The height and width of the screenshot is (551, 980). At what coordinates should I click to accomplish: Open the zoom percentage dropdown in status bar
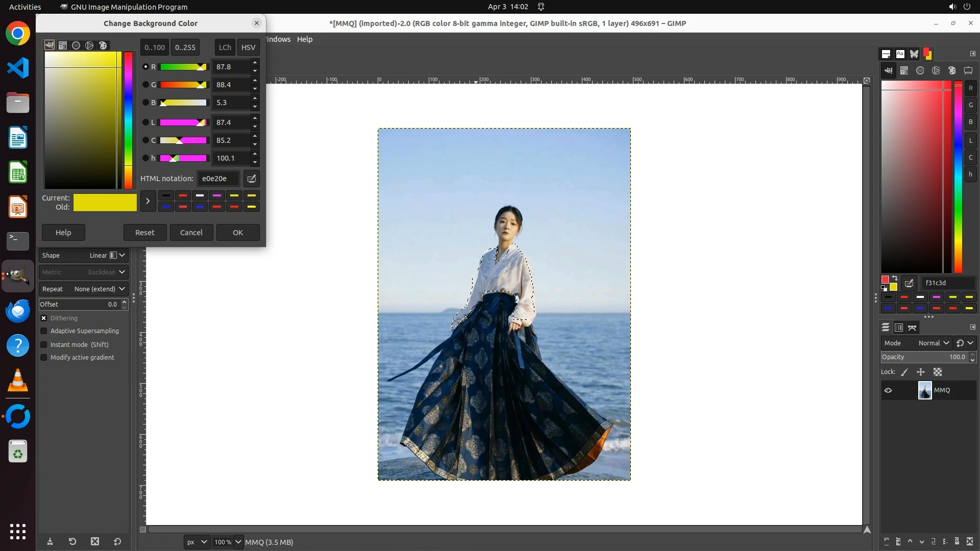238,542
